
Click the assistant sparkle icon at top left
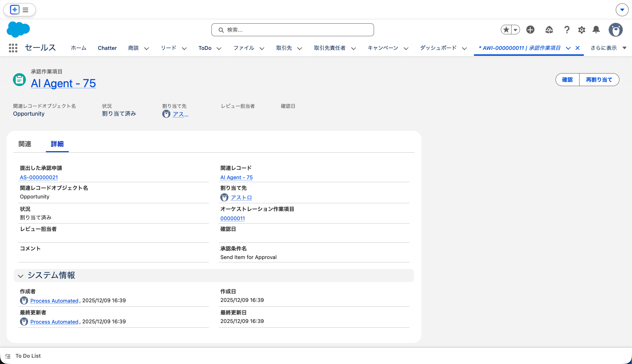[x=15, y=10]
